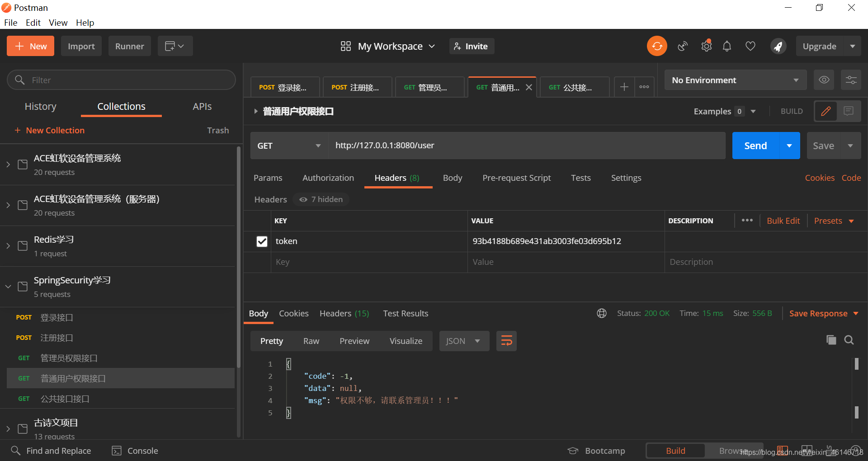Viewport: 868px width, 461px height.
Task: Open the JSON format dropdown
Action: 464,341
